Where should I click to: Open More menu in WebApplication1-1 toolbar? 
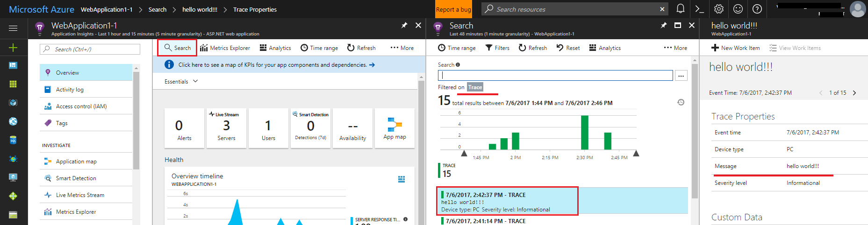[402, 48]
